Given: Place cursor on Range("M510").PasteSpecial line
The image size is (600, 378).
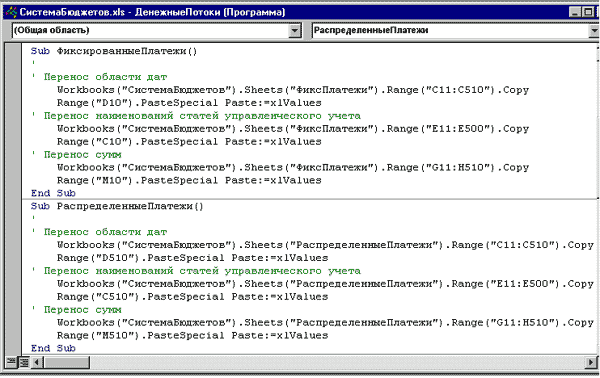Looking at the screenshot, I should (192, 336).
